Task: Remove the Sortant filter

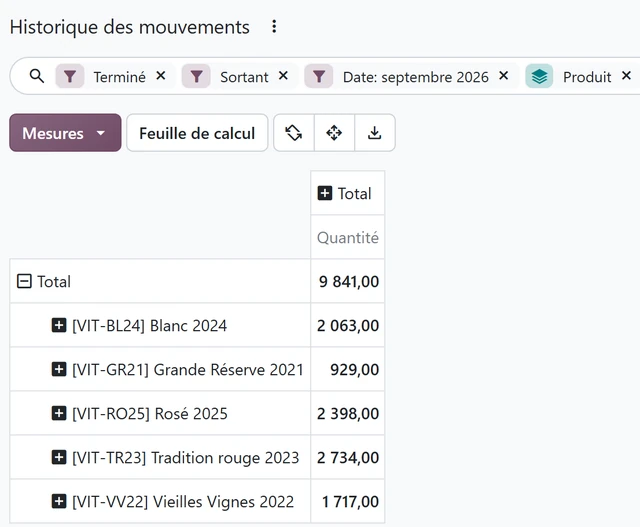Action: (x=283, y=76)
